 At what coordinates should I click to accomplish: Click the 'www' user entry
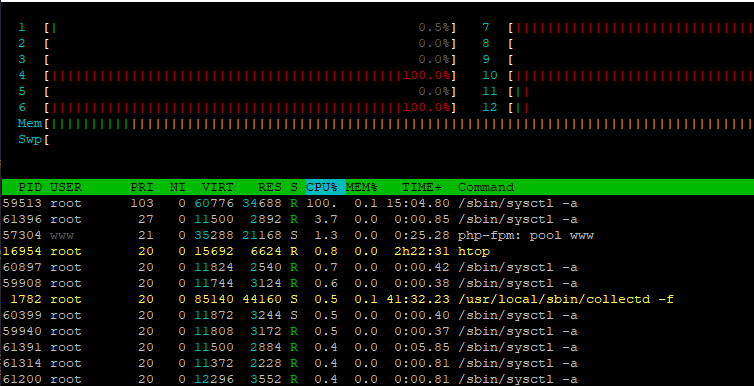pyautogui.click(x=62, y=235)
